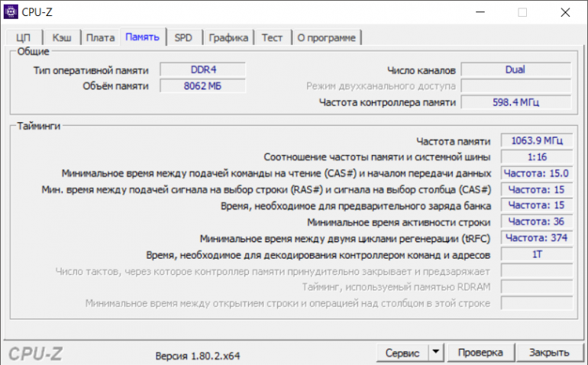Image resolution: width=588 pixels, height=365 pixels.
Task: Click 'Частота памяти' label
Action: (454, 141)
